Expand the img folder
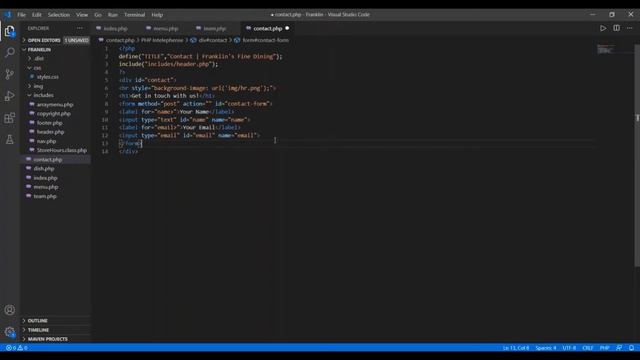This screenshot has height=360, width=640. coord(56,86)
